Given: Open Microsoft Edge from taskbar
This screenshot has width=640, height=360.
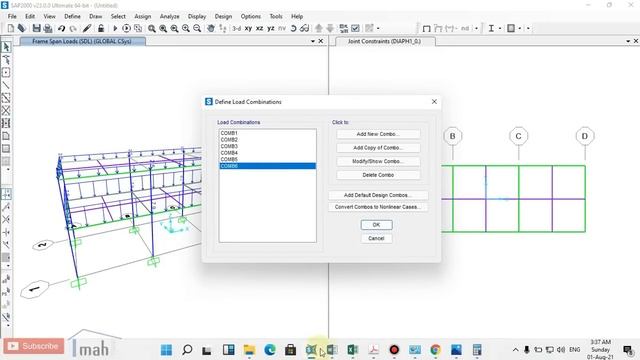Looking at the screenshot, I should [x=270, y=350].
